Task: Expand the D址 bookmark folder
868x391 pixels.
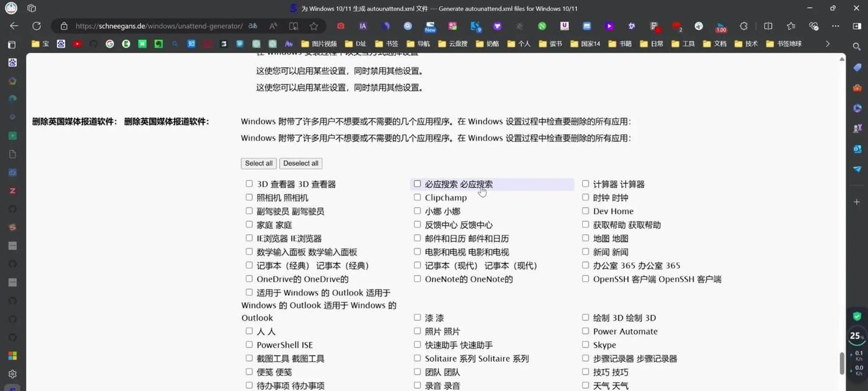Action: coord(356,44)
